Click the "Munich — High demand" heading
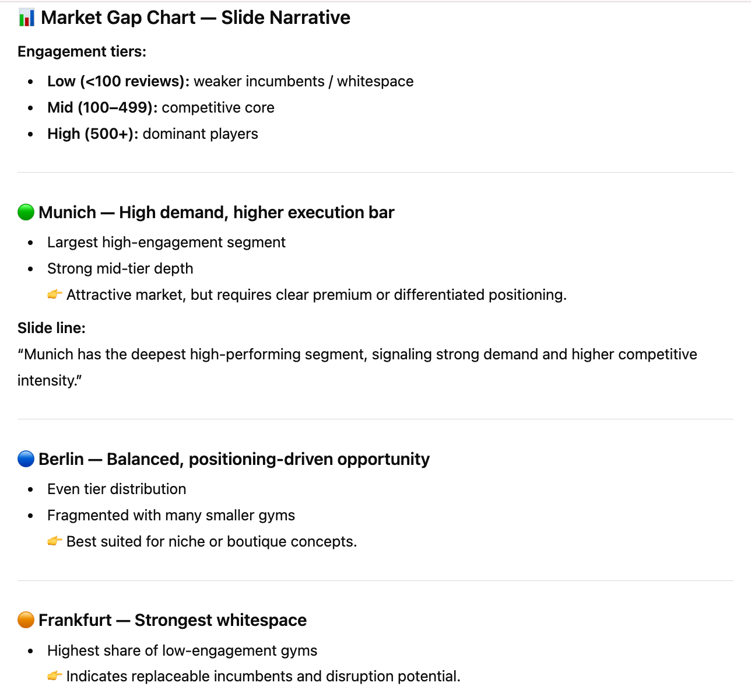Viewport: 751px width, 700px height. 216,212
